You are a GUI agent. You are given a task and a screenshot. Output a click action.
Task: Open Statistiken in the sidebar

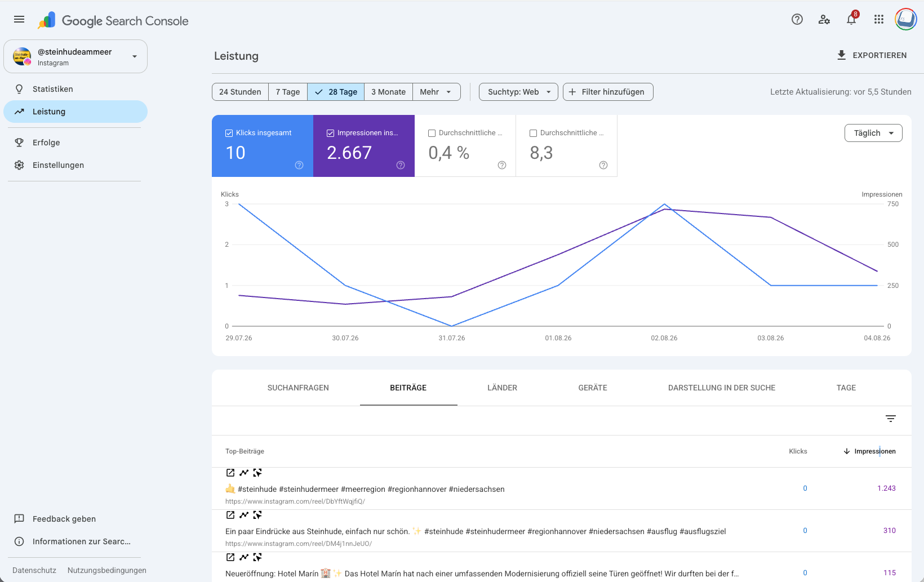(x=75, y=89)
